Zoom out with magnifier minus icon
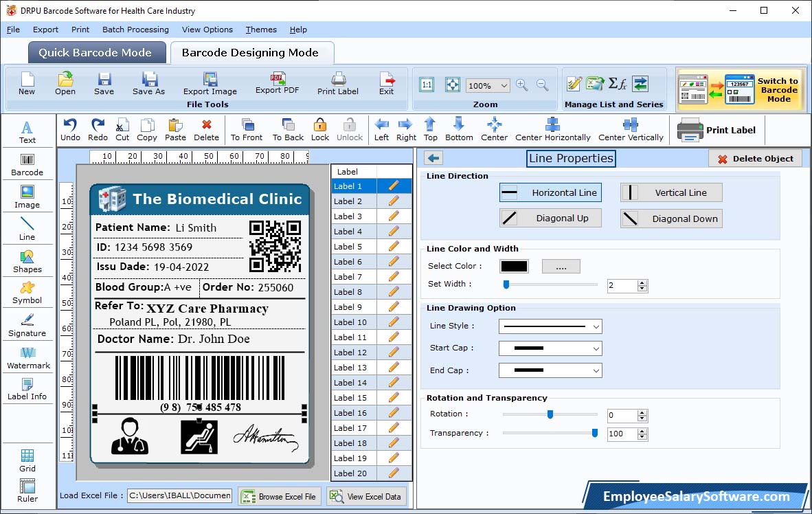The width and height of the screenshot is (812, 514). 542,85
